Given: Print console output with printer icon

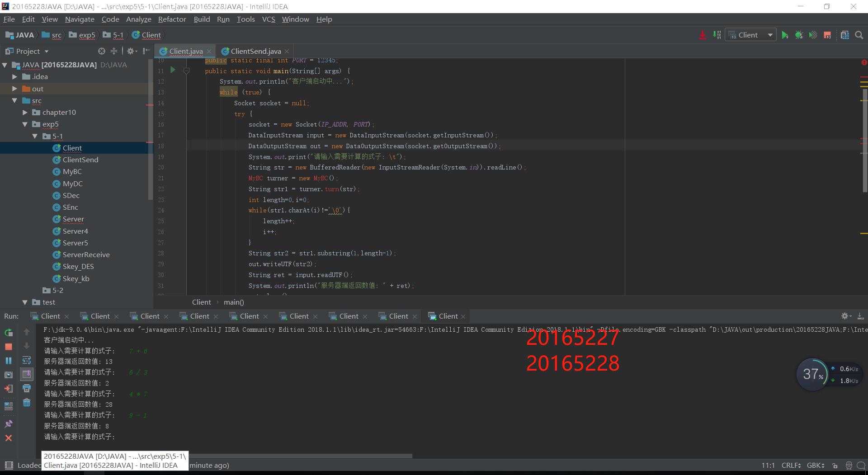Looking at the screenshot, I should (27, 389).
